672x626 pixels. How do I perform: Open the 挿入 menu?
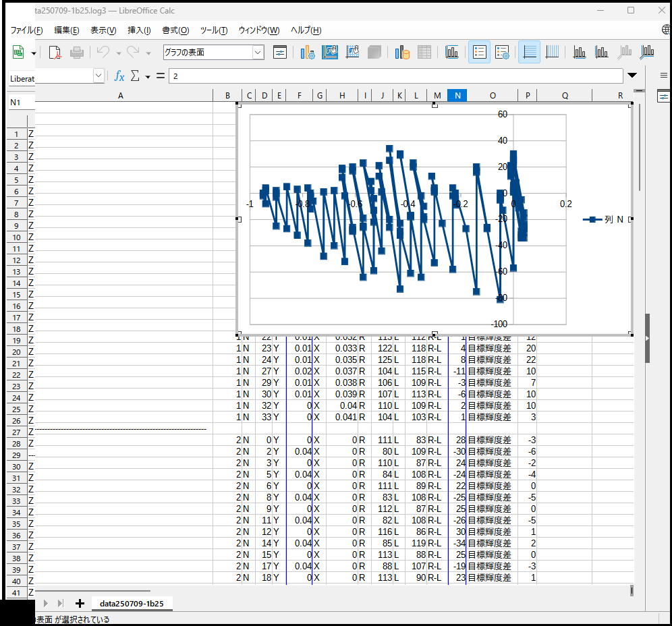(x=139, y=30)
